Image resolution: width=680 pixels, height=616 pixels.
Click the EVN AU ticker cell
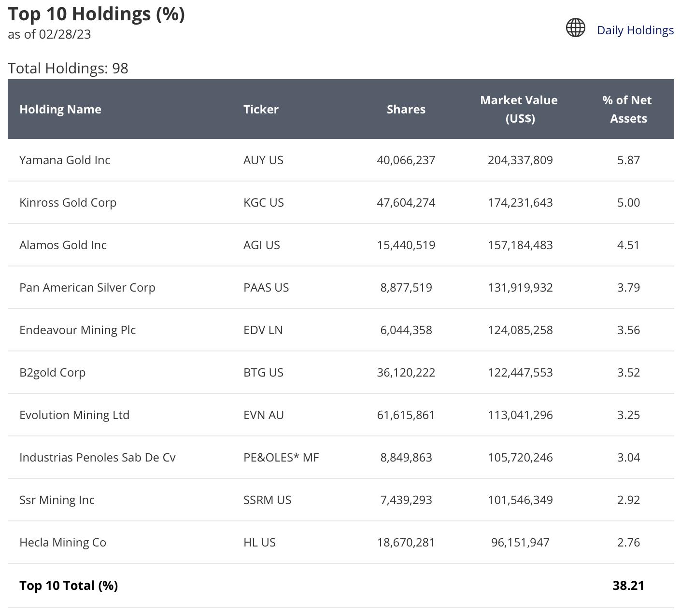click(264, 415)
